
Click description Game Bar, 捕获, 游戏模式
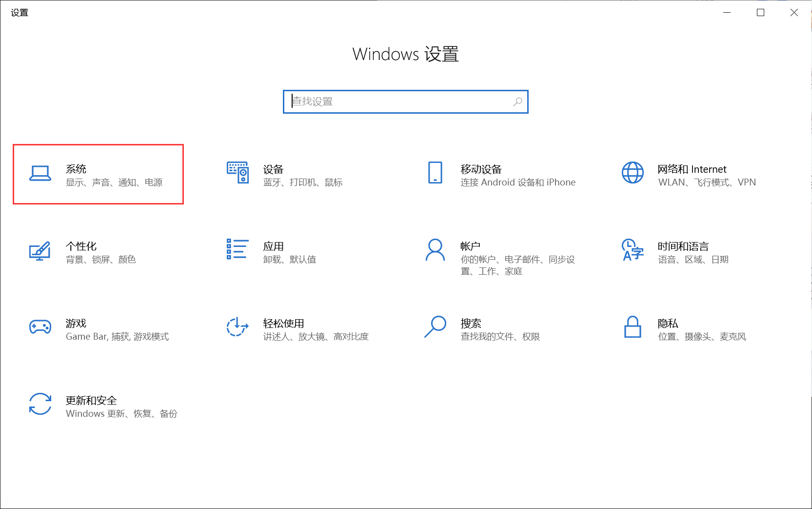118,337
